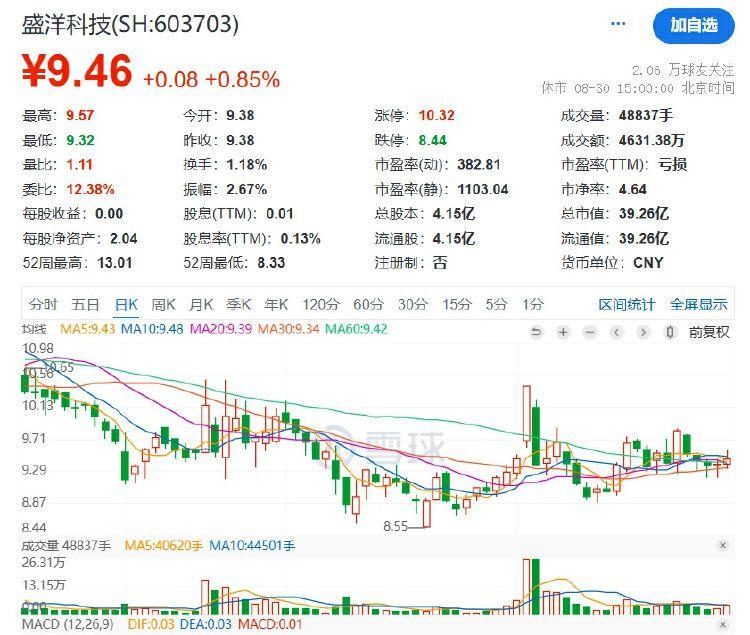
Task: Click the 股息率(TTM) 0.13% value
Action: pyautogui.click(x=300, y=238)
